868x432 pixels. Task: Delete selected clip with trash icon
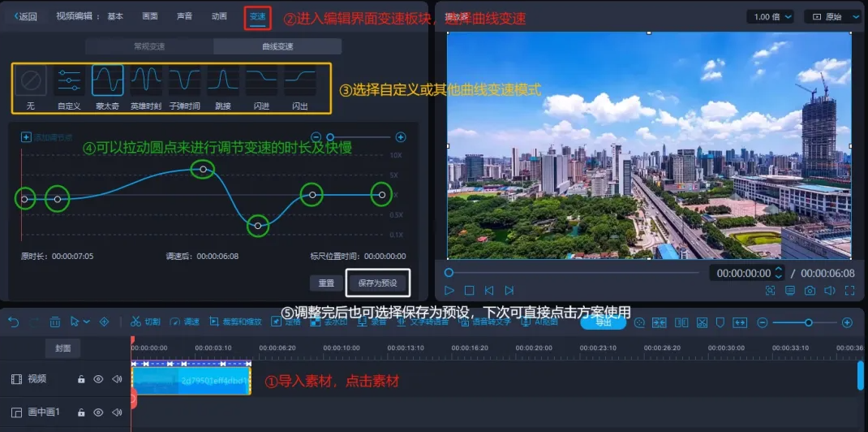point(55,322)
